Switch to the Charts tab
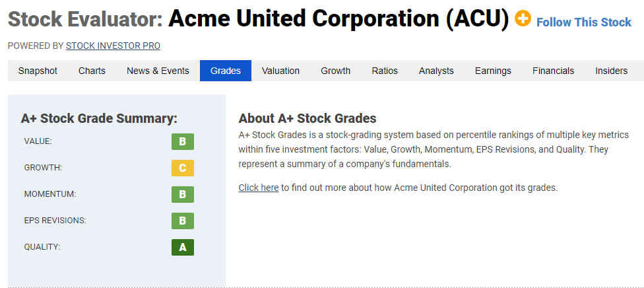644x288 pixels. pos(92,71)
